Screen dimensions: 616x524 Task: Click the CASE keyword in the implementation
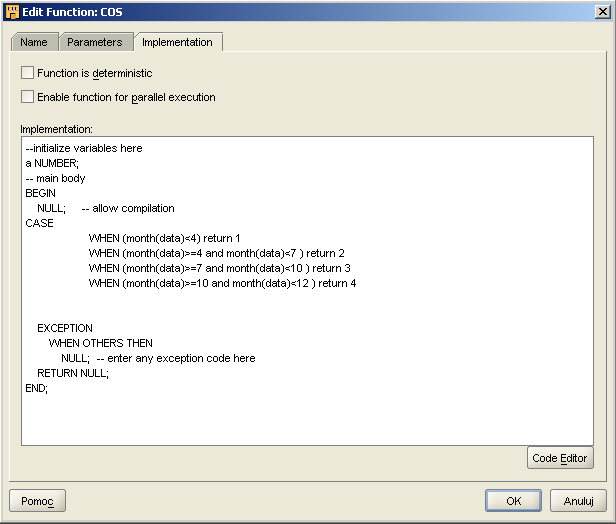[x=40, y=223]
